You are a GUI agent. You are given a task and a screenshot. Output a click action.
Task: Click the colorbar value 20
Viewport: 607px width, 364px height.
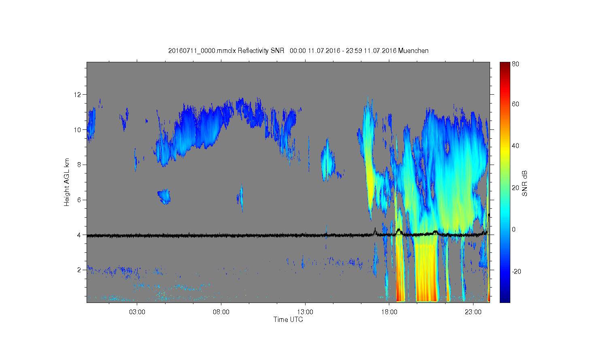click(516, 188)
